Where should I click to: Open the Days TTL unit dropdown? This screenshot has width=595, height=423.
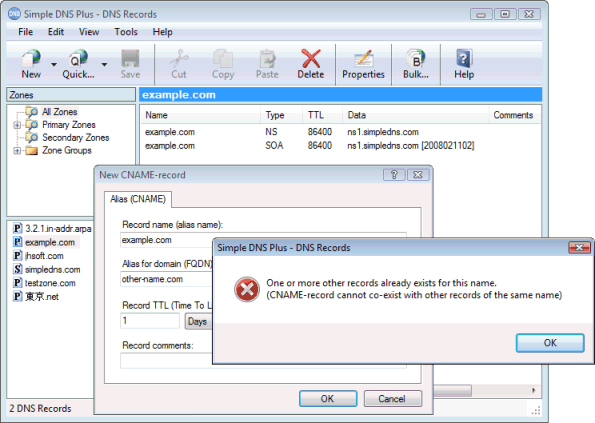[x=198, y=322]
